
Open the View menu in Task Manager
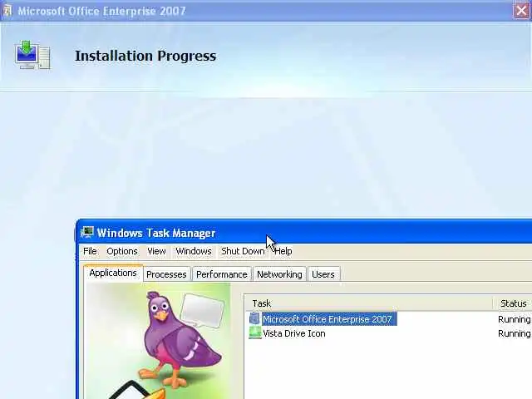tap(156, 251)
